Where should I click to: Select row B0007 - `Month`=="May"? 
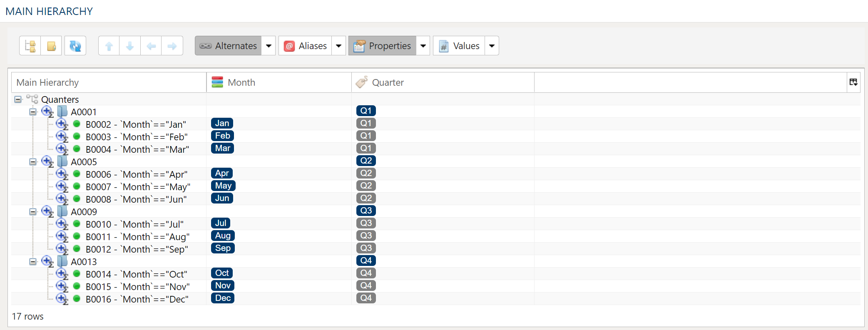click(138, 187)
